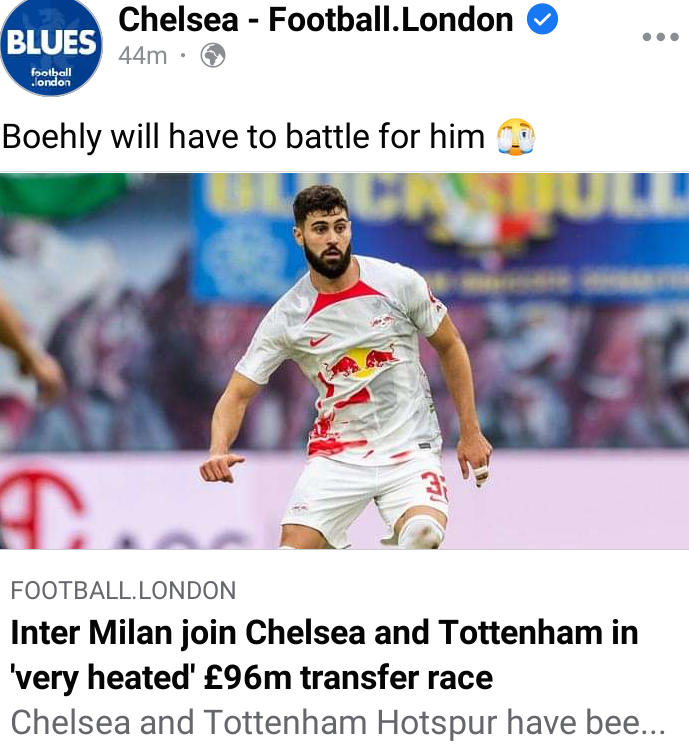Open the headline 'Inter Milan join Chelsea and Tottenham'

click(x=325, y=633)
